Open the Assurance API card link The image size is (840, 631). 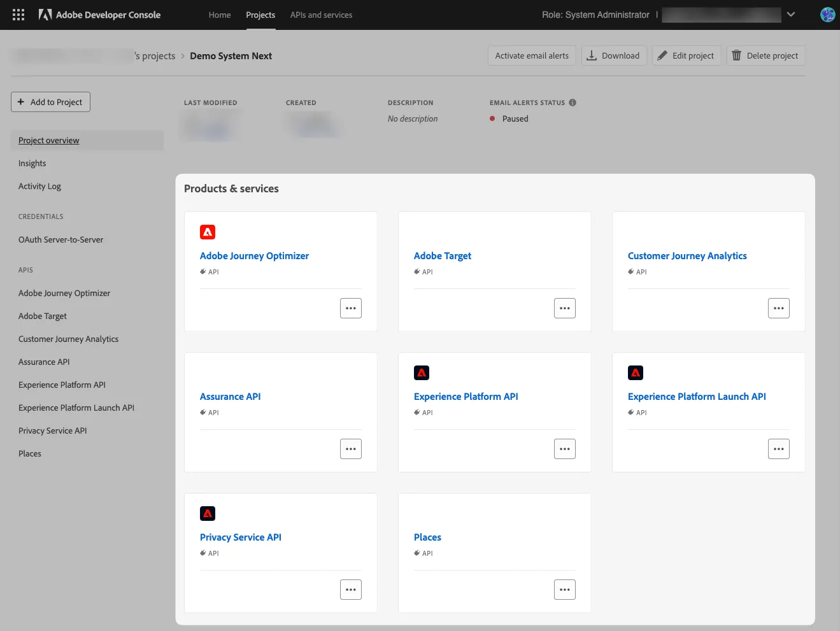tap(231, 397)
